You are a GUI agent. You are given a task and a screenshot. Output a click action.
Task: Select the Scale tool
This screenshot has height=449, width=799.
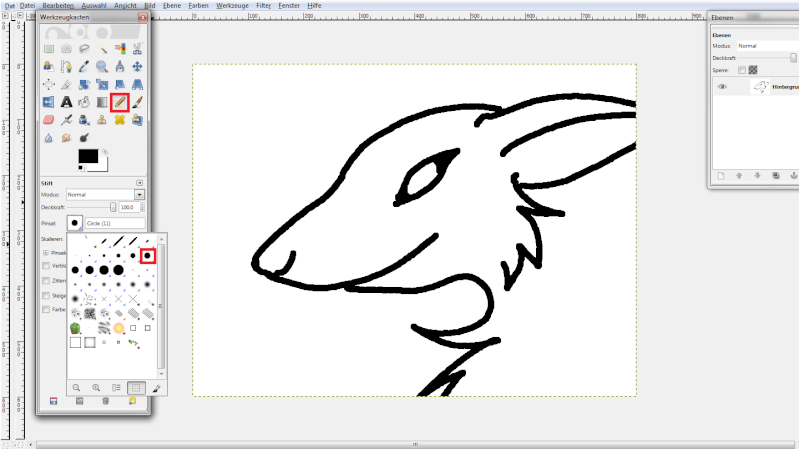point(102,85)
